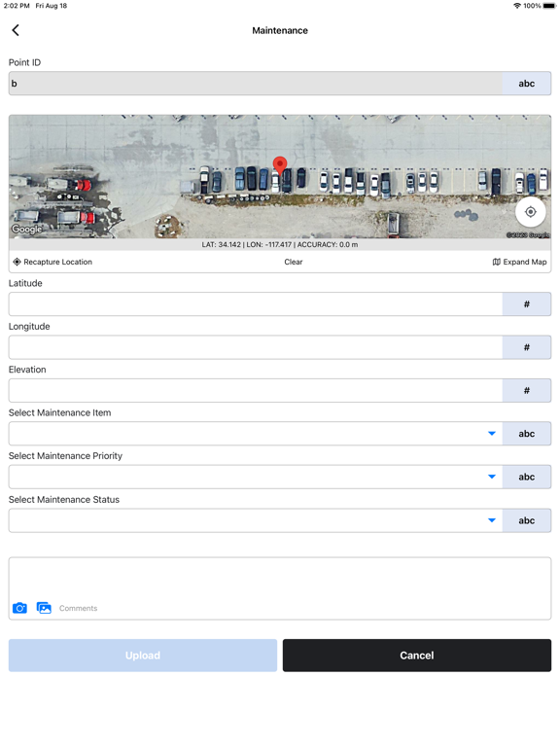Tap the # button beside Latitude
This screenshot has height=747, width=560.
pyautogui.click(x=527, y=303)
